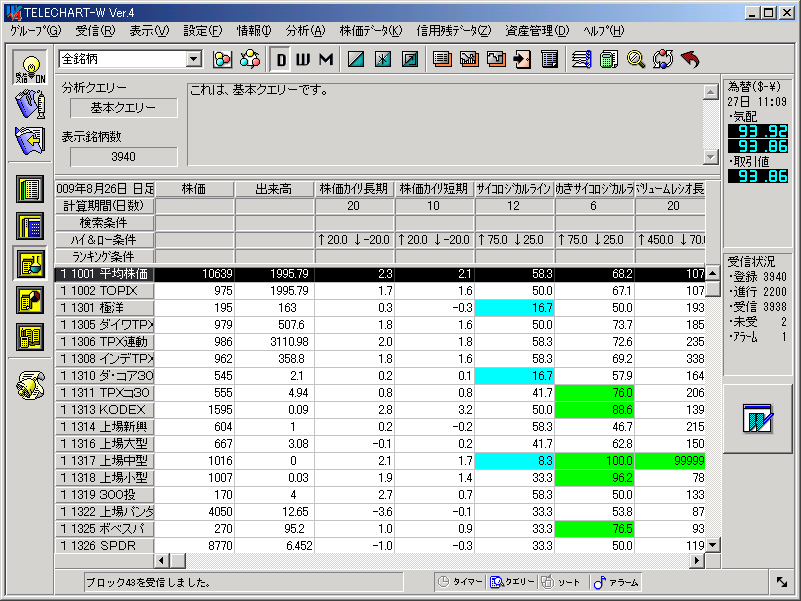Open the 全銘柄 group dropdown

[x=194, y=59]
